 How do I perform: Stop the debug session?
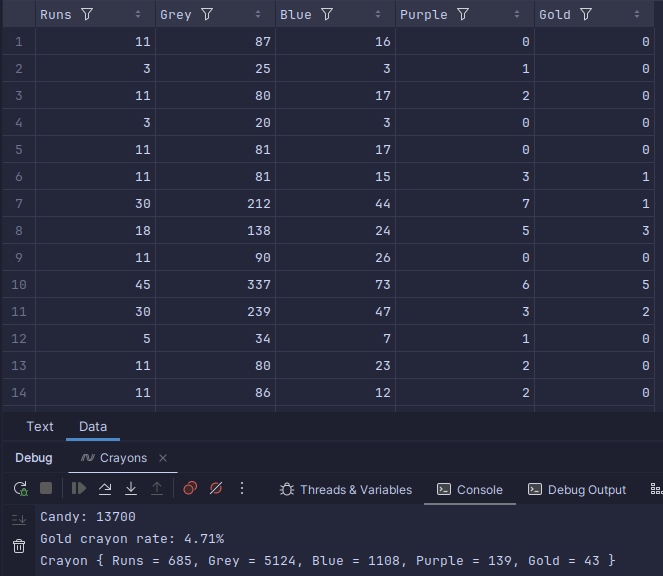pyautogui.click(x=46, y=488)
